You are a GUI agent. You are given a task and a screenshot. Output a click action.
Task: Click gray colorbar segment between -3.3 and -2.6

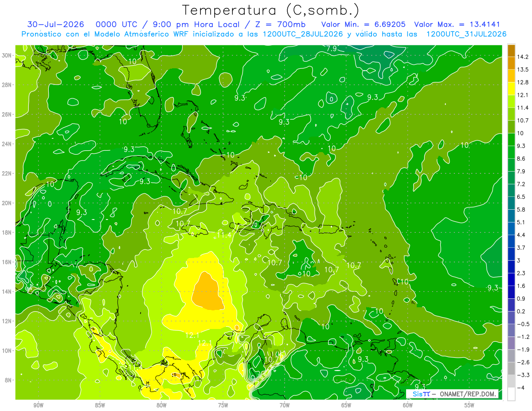(x=511, y=368)
